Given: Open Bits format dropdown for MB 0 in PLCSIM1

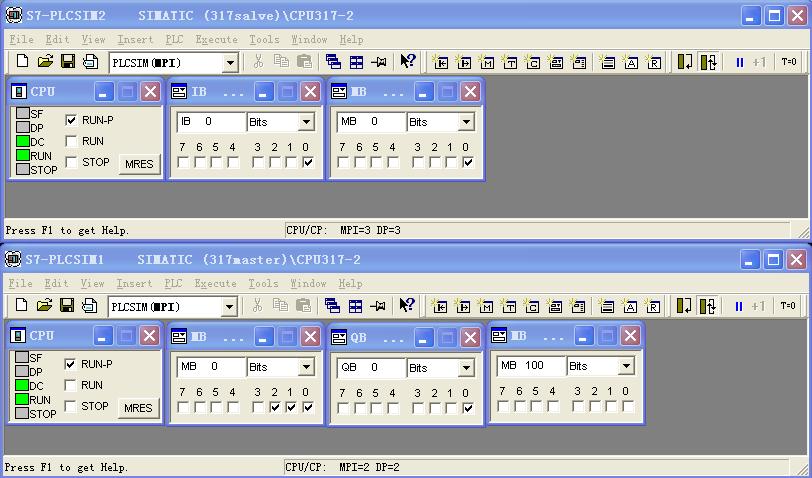Looking at the screenshot, I should click(x=307, y=367).
